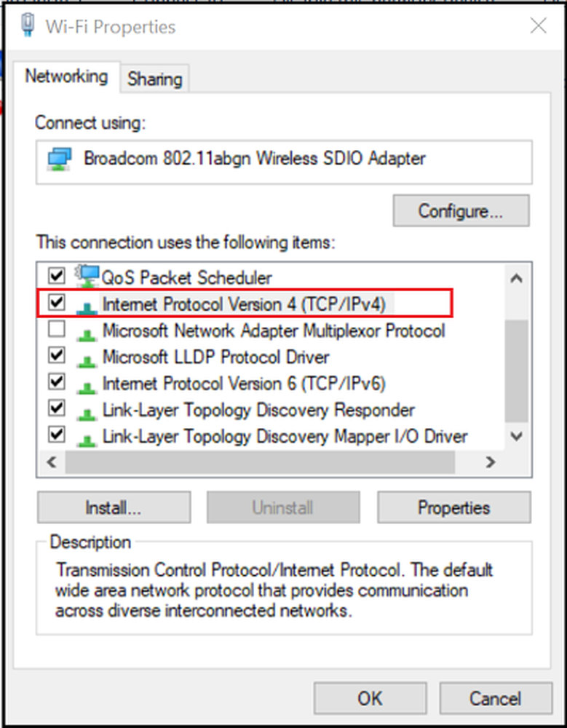
Task: Click the Link-Layer Topology Discovery Responder icon
Action: click(x=87, y=411)
